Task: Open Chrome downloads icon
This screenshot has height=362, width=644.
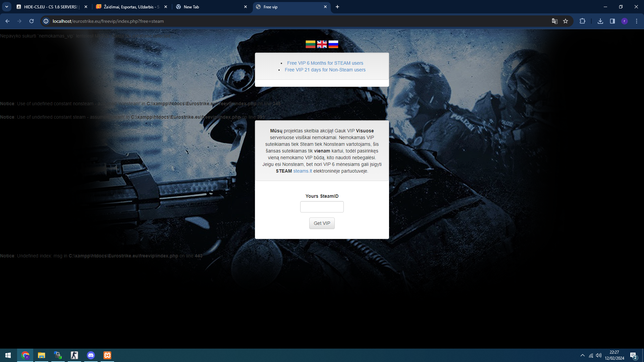Action: pyautogui.click(x=600, y=21)
